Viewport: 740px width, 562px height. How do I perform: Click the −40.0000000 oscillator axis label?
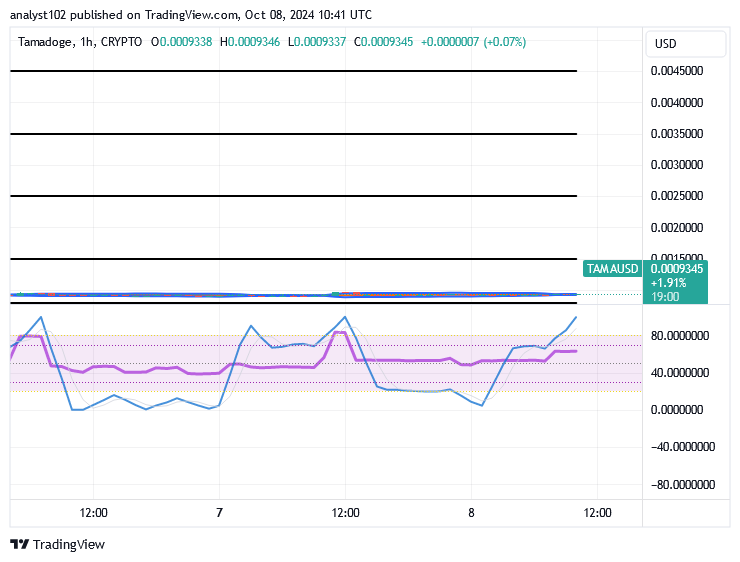point(683,446)
